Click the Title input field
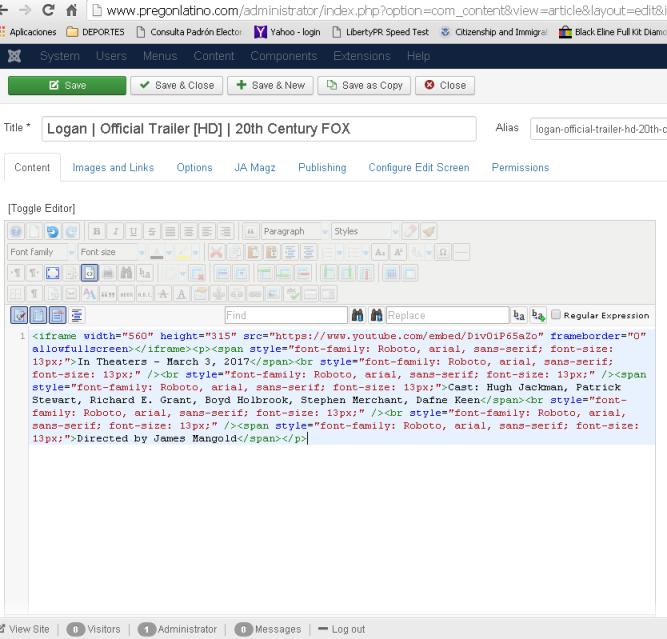Screen dimensions: 667x639 click(258, 129)
